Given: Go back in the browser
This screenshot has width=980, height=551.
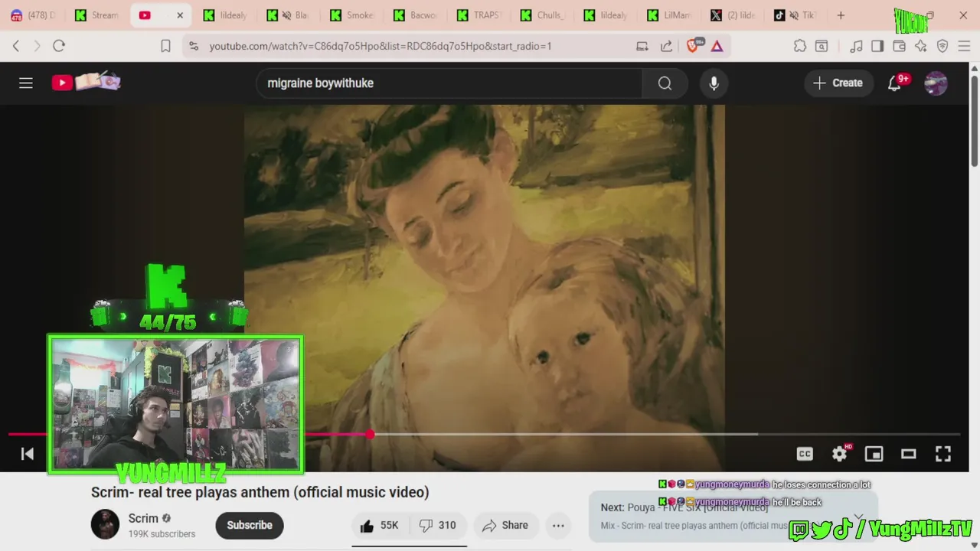Looking at the screenshot, I should click(16, 46).
